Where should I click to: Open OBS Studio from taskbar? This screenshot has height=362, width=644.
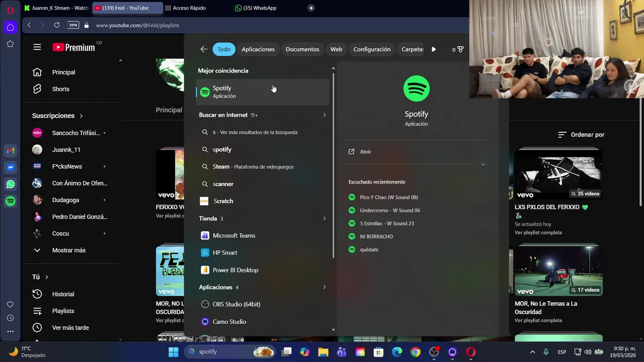[x=434, y=352]
